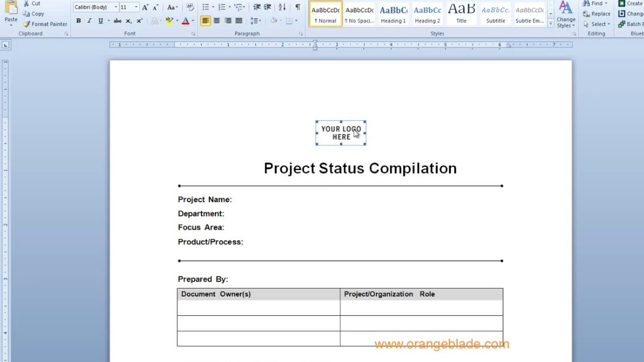Image resolution: width=644 pixels, height=362 pixels.
Task: Toggle bold formatting
Action: (78, 21)
